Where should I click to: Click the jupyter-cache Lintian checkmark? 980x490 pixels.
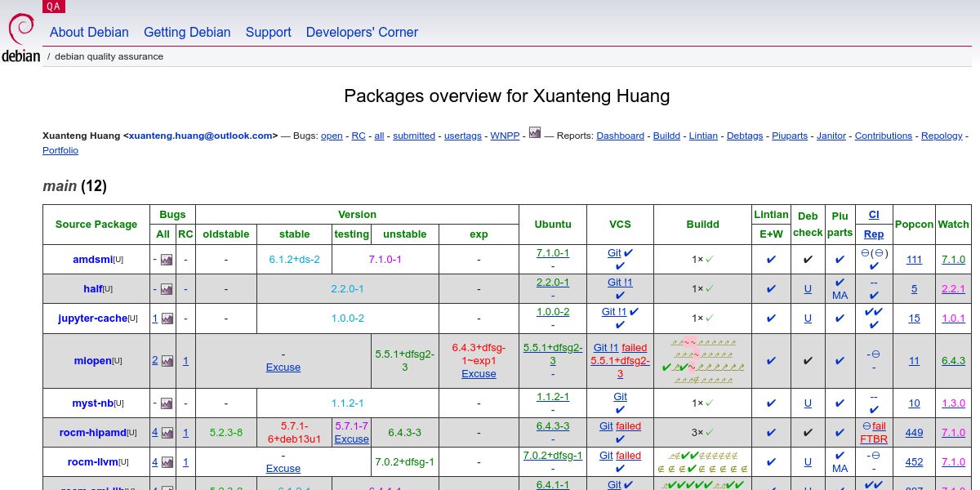(771, 318)
